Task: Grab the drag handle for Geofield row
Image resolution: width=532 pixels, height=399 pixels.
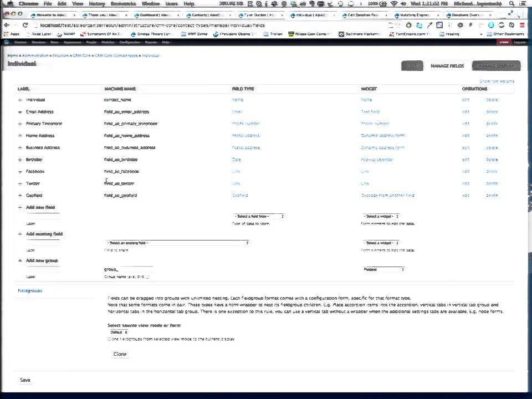Action: click(x=20, y=196)
